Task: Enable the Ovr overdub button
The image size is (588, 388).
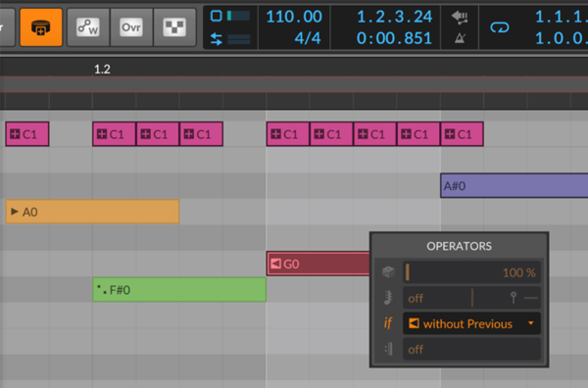Action: [131, 27]
